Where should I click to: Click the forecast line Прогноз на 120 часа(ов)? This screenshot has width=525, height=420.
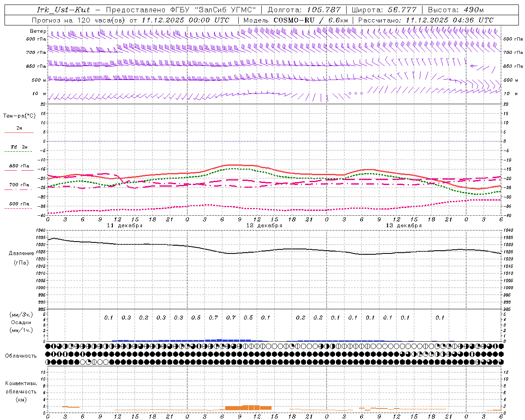79,20
